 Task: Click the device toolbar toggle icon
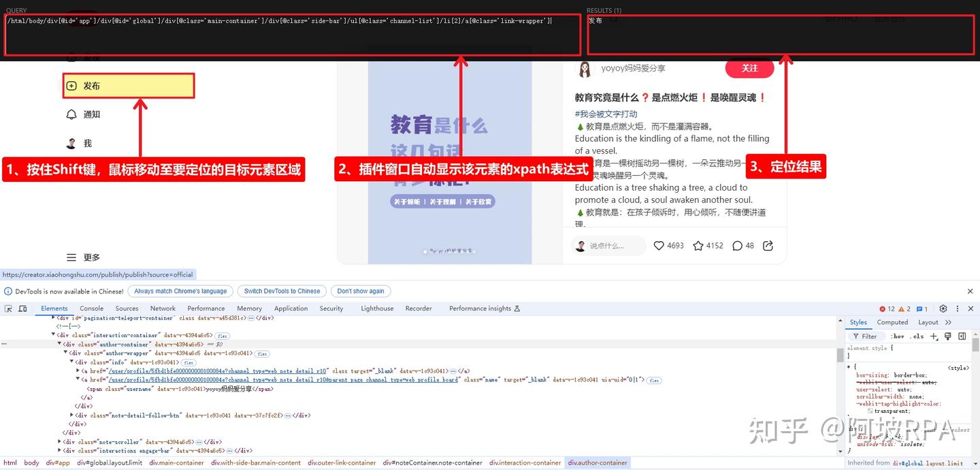click(22, 309)
